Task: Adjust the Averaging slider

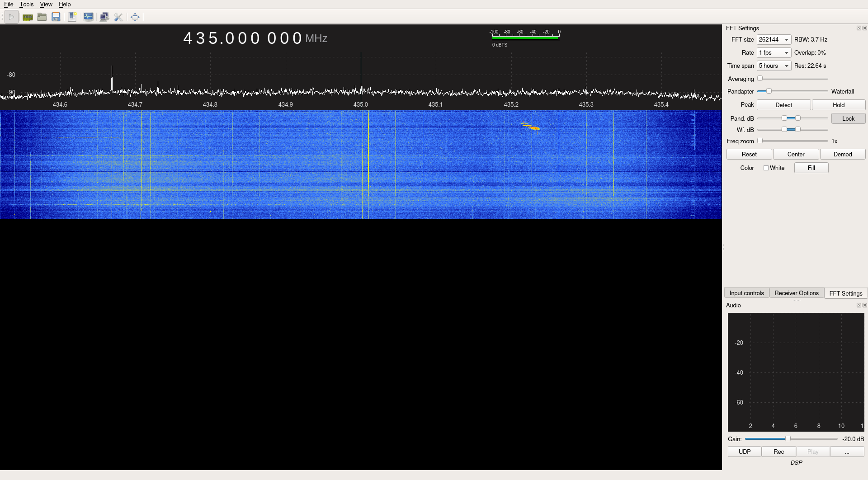Action: click(x=793, y=79)
